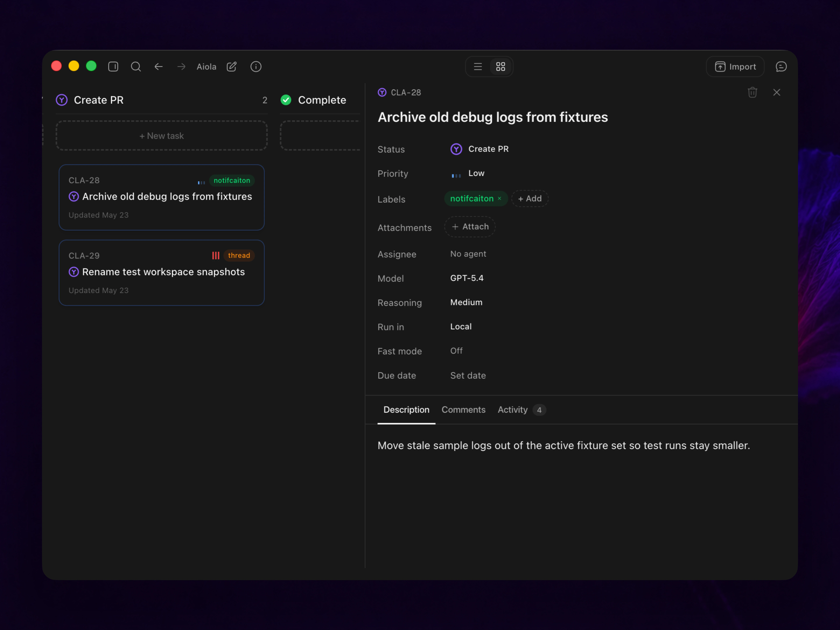This screenshot has width=840, height=630.
Task: Switch to board grid view
Action: click(501, 67)
